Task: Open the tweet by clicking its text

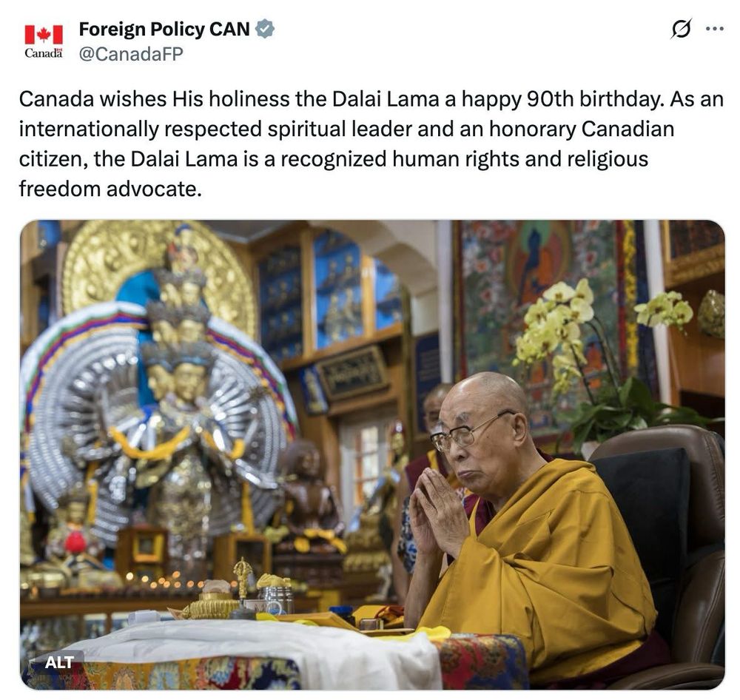Action: click(371, 144)
